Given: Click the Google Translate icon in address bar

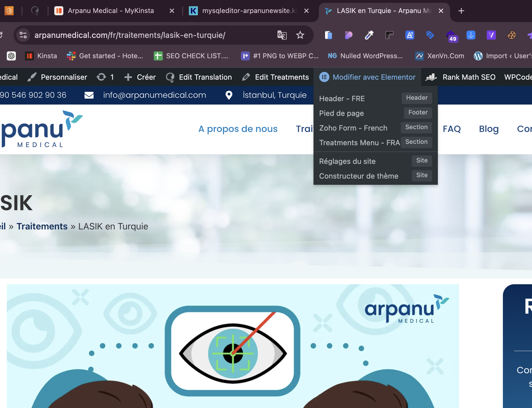Looking at the screenshot, I should (x=282, y=35).
